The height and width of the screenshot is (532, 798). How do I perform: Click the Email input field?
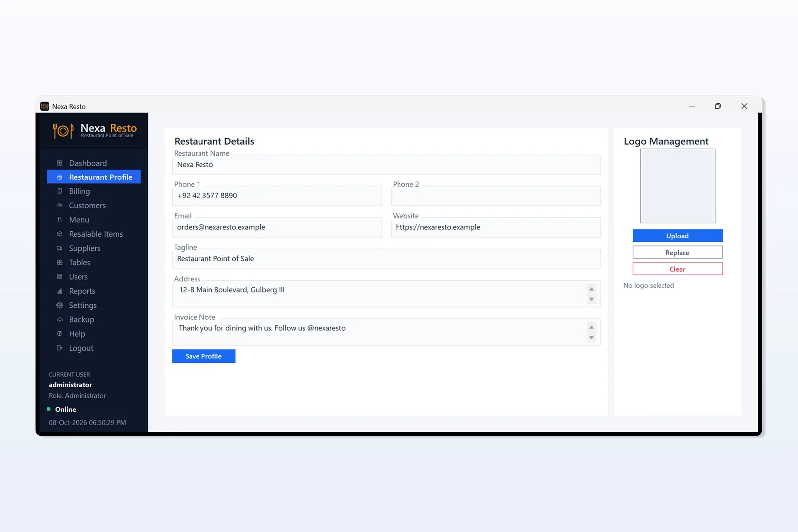[277, 227]
